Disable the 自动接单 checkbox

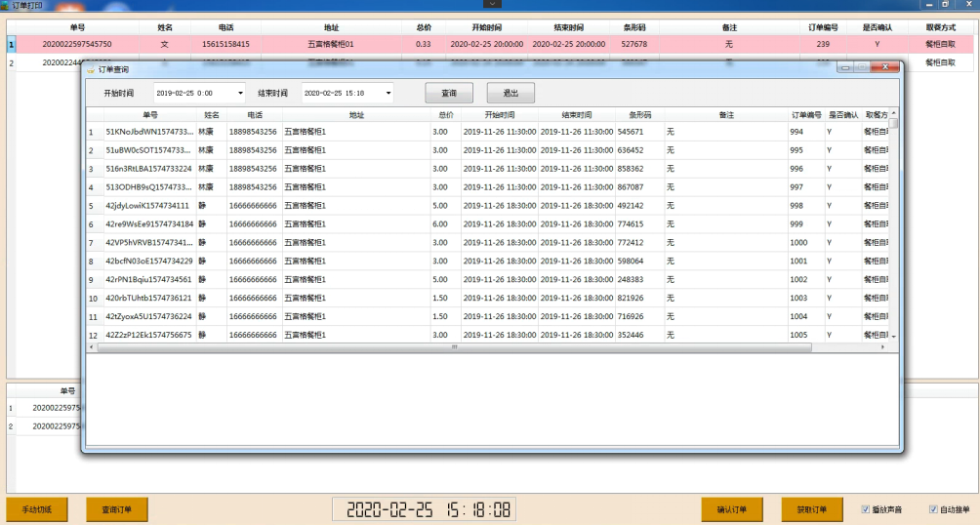coord(933,509)
